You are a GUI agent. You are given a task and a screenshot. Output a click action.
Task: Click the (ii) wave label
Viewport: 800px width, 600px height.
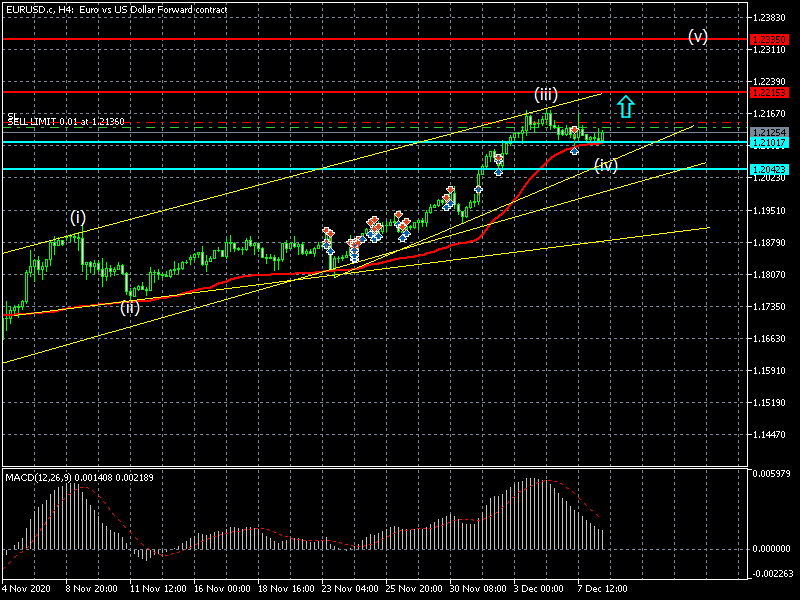(130, 307)
